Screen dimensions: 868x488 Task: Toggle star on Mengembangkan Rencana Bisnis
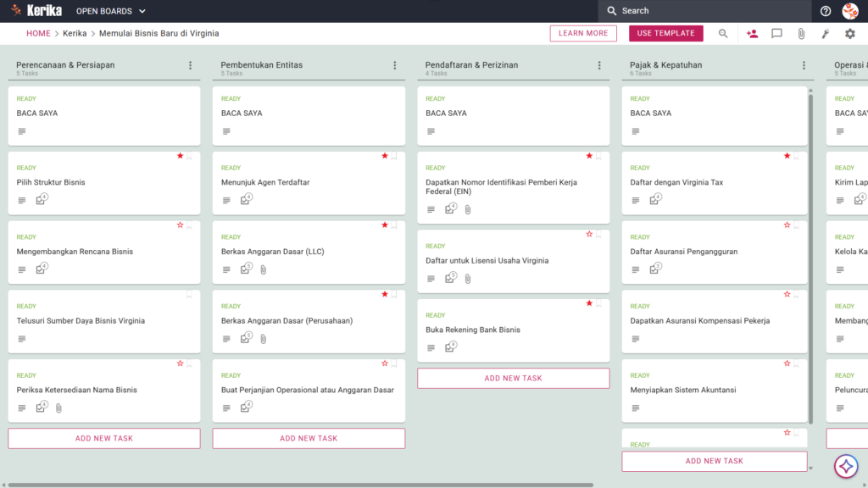click(x=180, y=225)
